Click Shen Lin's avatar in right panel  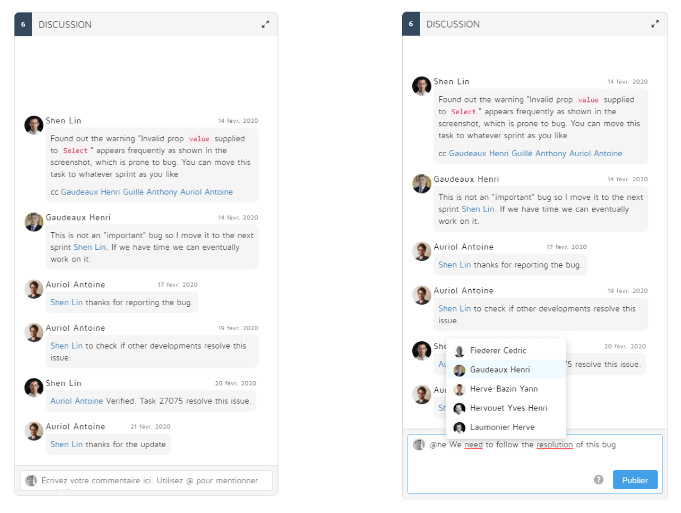(x=422, y=85)
